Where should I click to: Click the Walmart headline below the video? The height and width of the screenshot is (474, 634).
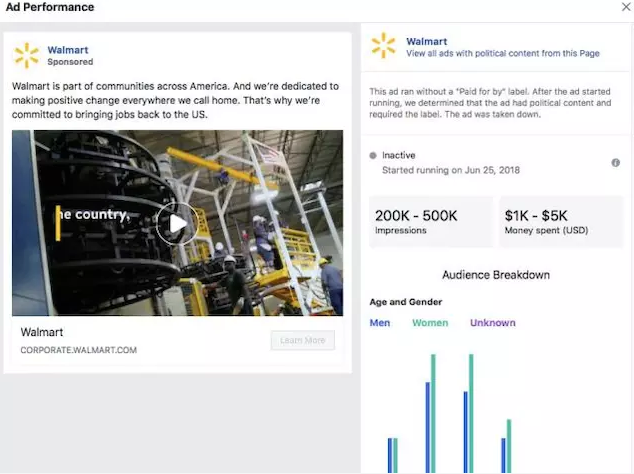coord(42,332)
